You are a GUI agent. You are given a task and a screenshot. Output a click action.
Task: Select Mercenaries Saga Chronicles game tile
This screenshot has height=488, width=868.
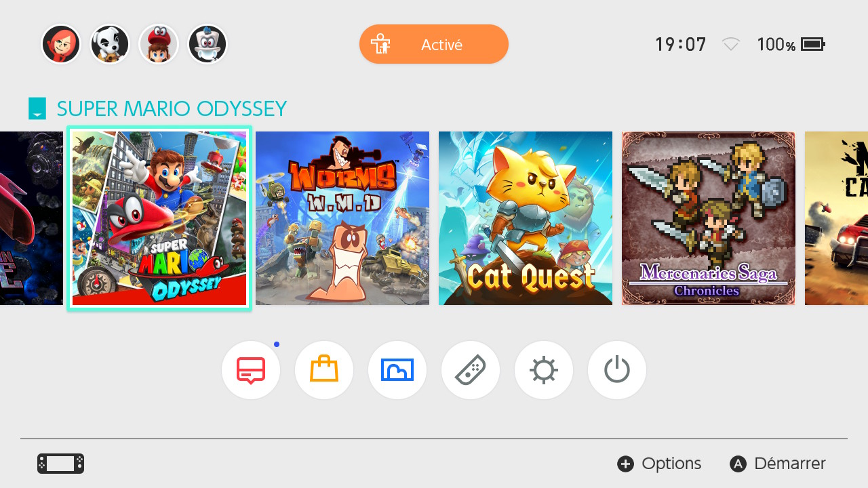(x=709, y=218)
